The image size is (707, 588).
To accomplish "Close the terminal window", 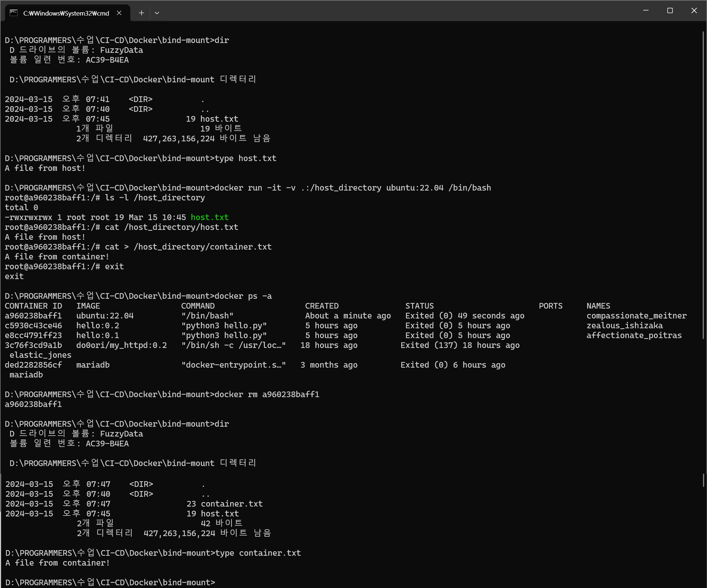I will point(694,11).
